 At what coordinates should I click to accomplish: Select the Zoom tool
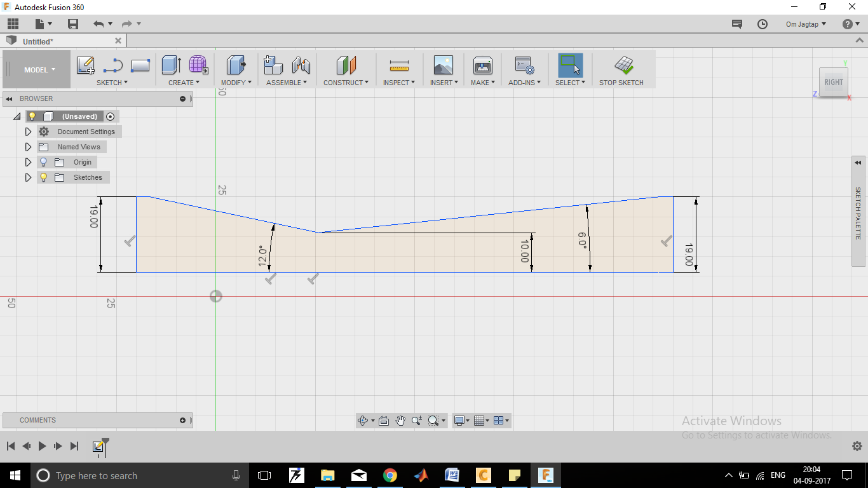coord(416,420)
